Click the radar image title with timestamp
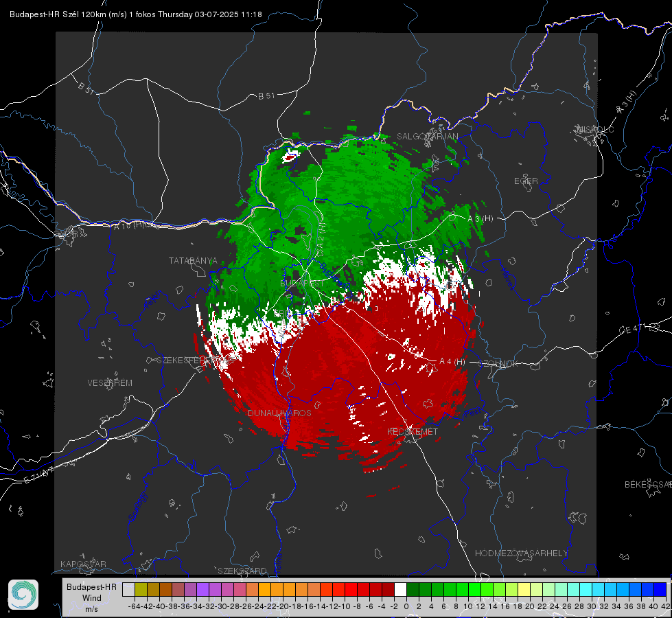This screenshot has height=618, width=672. tap(135, 14)
